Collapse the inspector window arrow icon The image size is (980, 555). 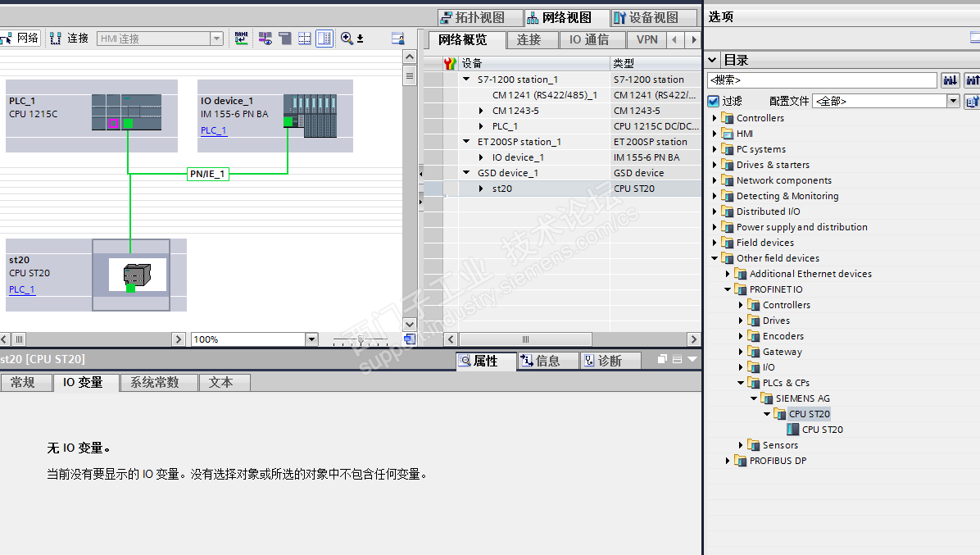[692, 359]
